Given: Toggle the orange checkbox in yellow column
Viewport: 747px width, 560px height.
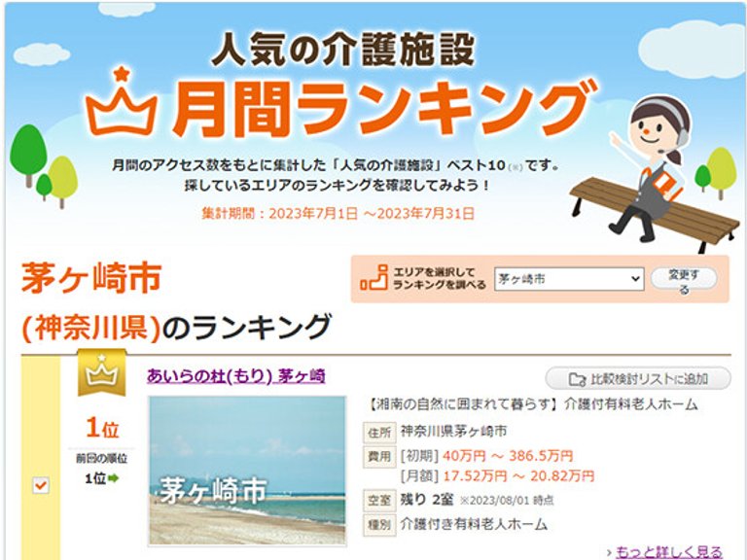Looking at the screenshot, I should click(41, 485).
